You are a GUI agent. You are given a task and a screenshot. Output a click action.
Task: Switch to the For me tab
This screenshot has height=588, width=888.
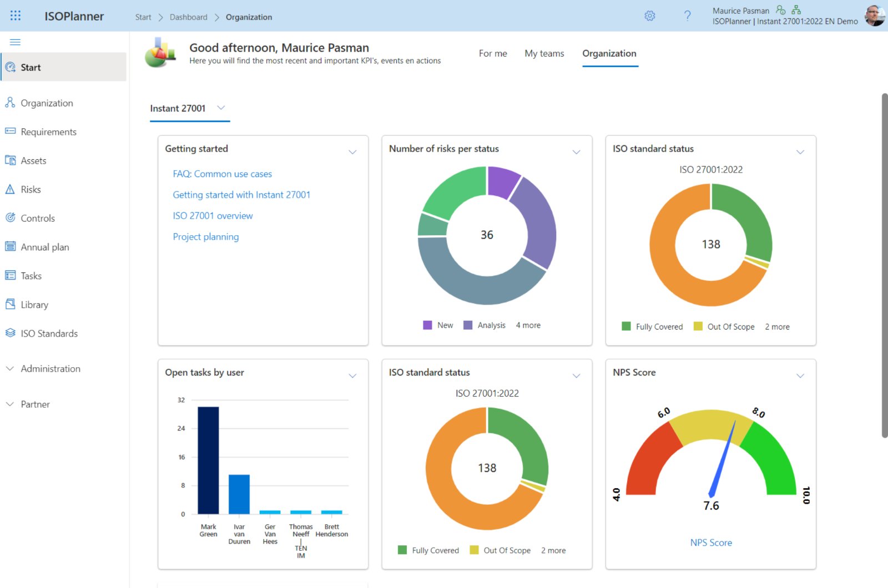(x=493, y=53)
